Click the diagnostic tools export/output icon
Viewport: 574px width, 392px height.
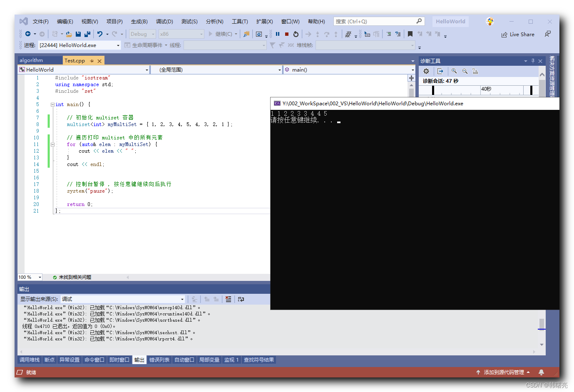click(x=440, y=71)
